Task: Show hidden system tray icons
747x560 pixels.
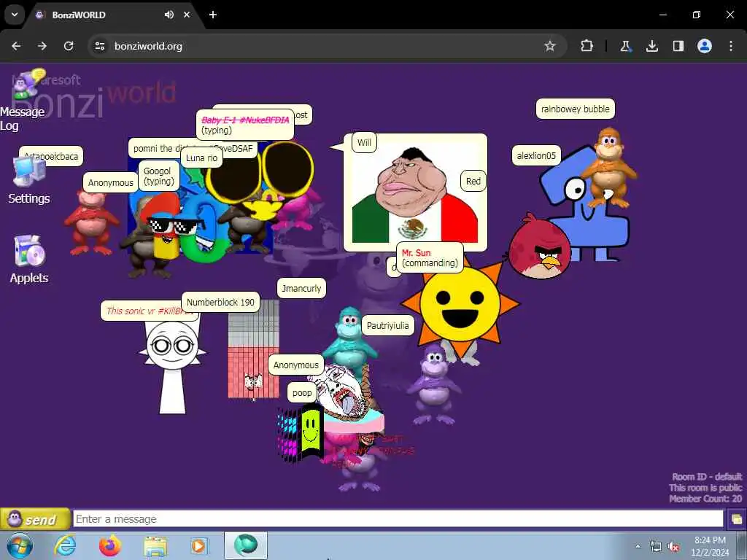Action: 638,546
